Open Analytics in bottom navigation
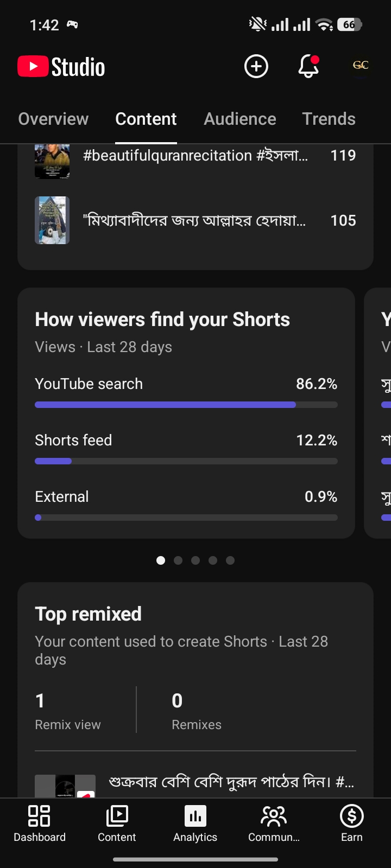 pos(195,824)
